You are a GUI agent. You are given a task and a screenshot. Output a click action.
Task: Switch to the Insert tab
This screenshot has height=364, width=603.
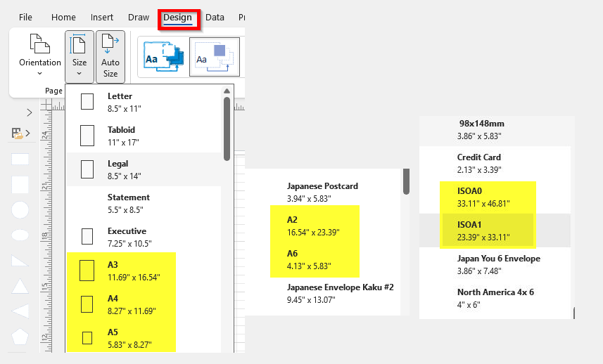[102, 18]
